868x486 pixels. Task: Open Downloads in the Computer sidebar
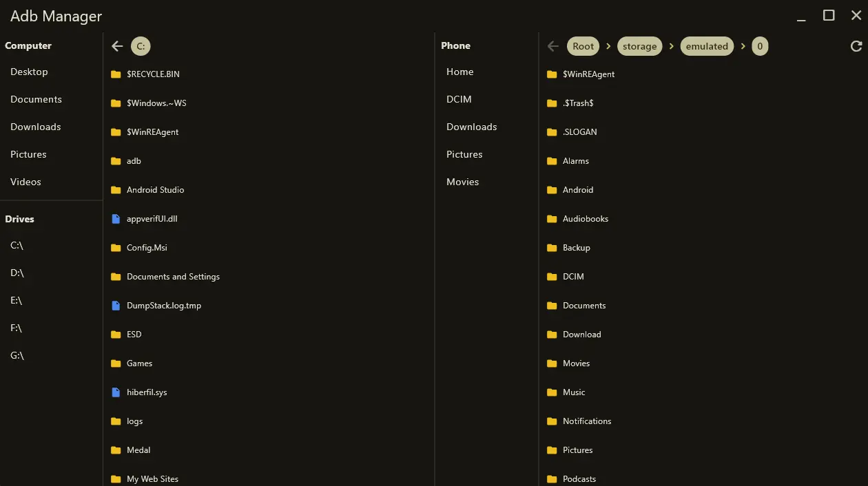(x=36, y=127)
